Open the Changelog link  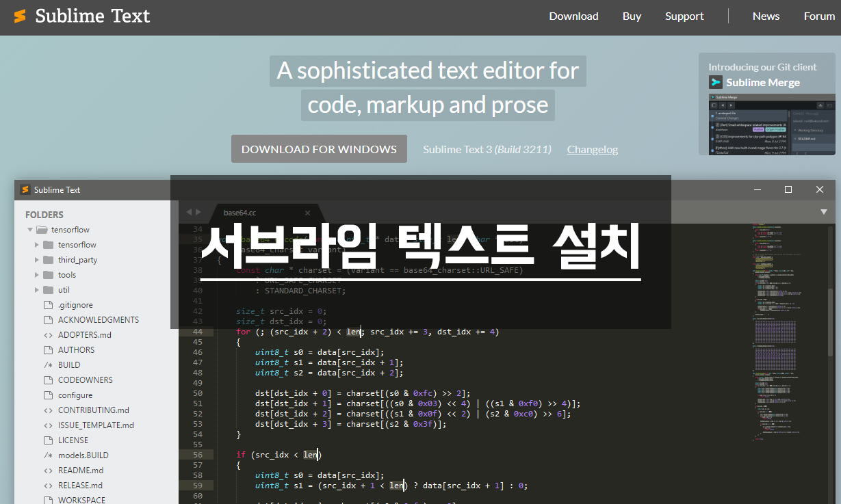point(593,149)
